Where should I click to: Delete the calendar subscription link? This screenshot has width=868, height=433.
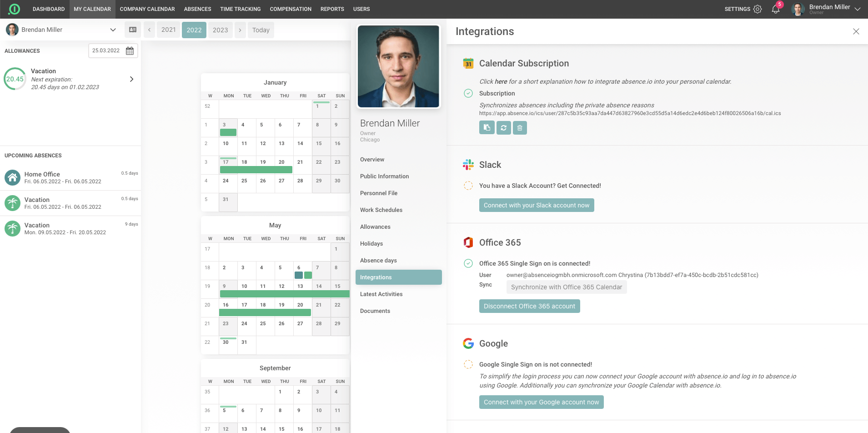(x=520, y=128)
